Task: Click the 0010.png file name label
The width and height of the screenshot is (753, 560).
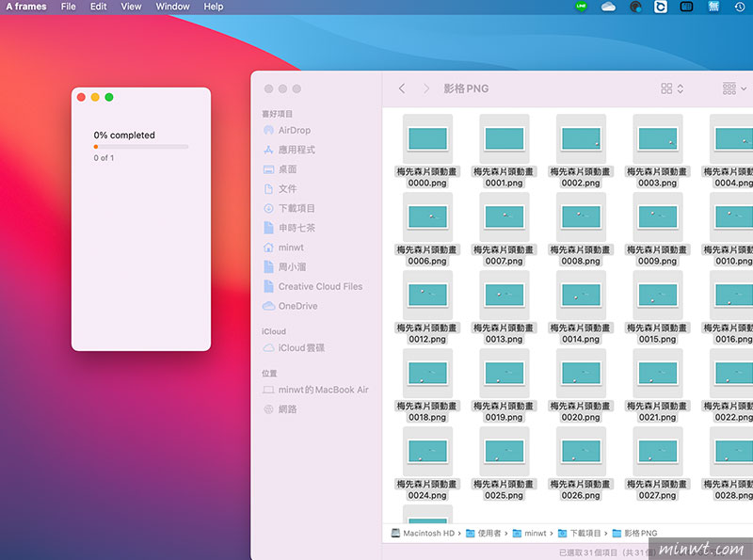Action: [728, 255]
